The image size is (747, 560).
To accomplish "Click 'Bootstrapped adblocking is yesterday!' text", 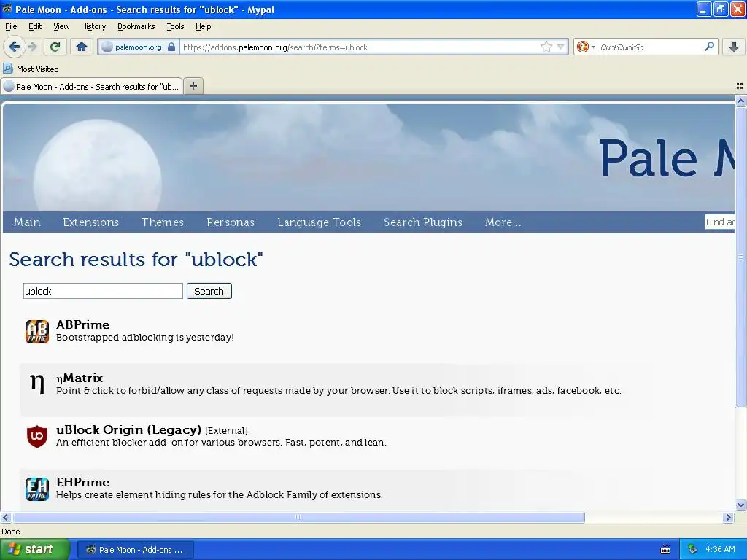I will point(145,337).
